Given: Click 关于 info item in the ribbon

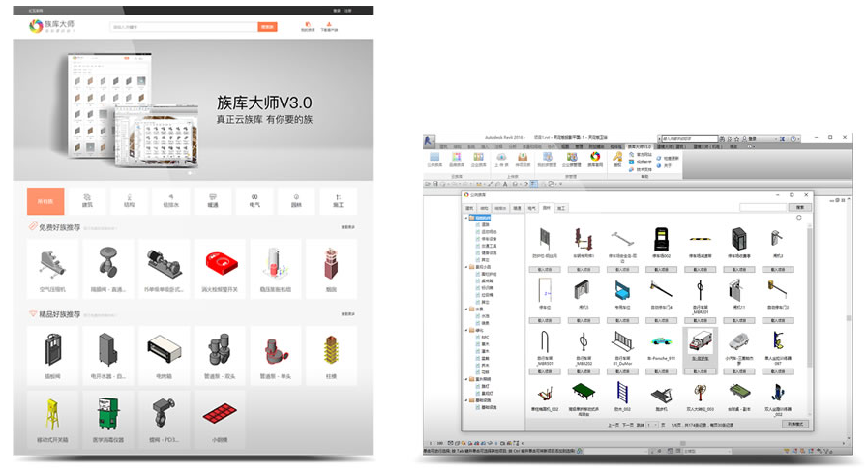Looking at the screenshot, I should click(664, 165).
